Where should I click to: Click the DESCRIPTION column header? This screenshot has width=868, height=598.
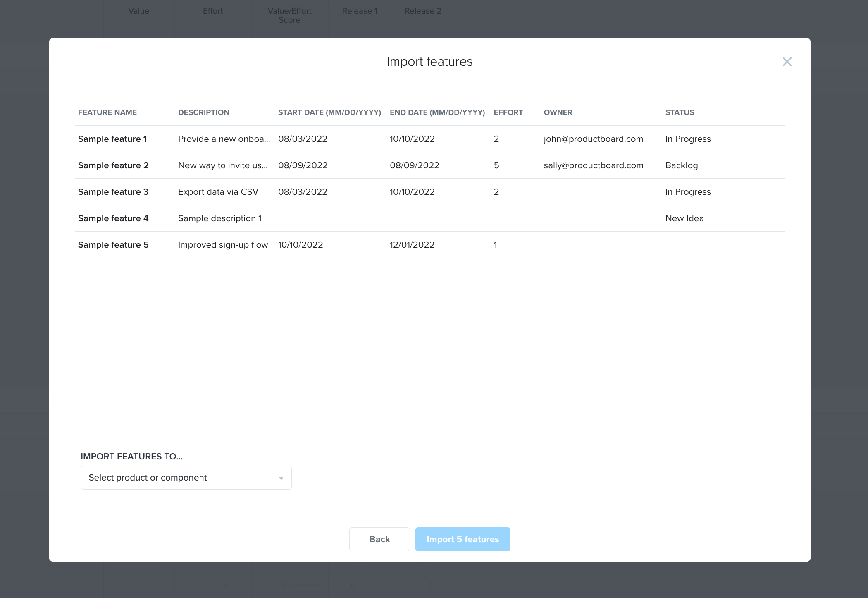click(204, 112)
